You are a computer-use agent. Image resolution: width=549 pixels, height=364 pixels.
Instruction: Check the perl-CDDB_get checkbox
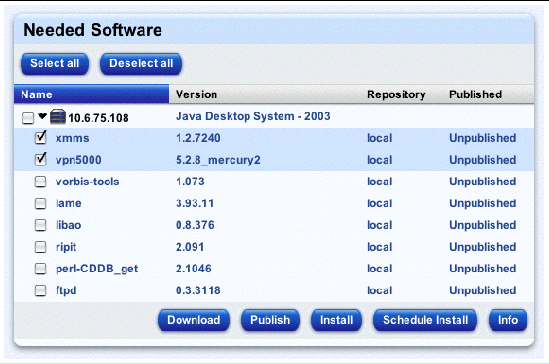point(41,268)
